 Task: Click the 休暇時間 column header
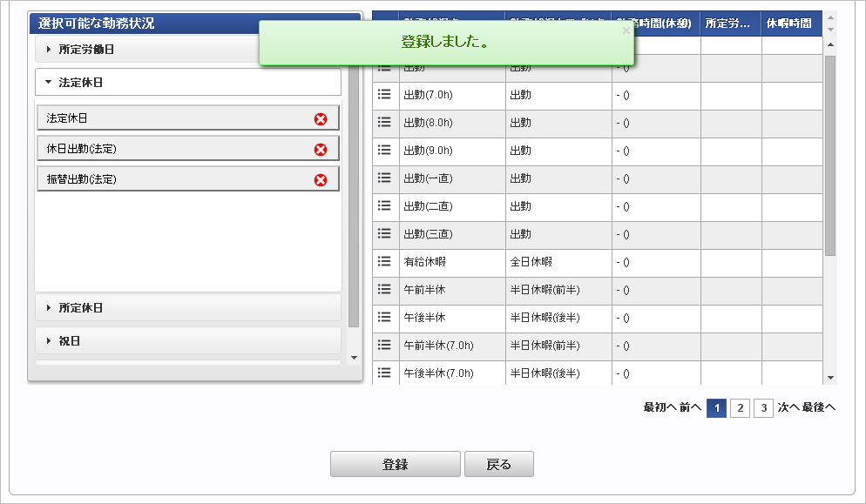(x=792, y=24)
